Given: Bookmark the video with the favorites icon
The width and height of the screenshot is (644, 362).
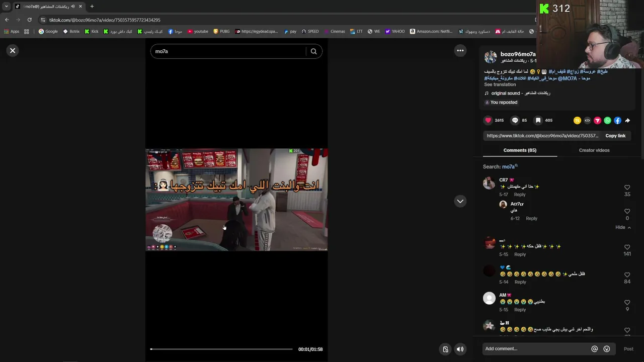Looking at the screenshot, I should point(538,121).
